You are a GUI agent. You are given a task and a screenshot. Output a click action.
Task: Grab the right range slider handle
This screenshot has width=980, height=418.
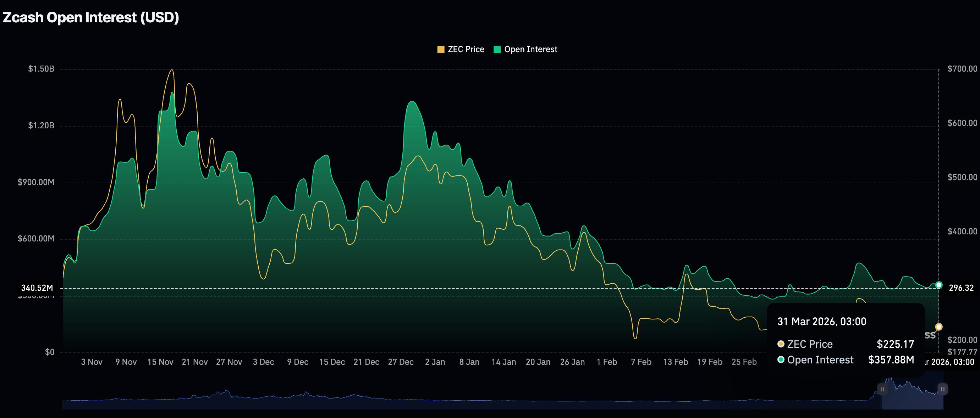coord(942,389)
